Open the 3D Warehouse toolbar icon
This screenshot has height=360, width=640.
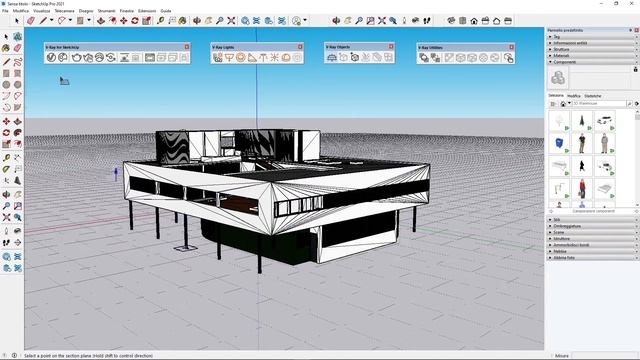(245, 20)
